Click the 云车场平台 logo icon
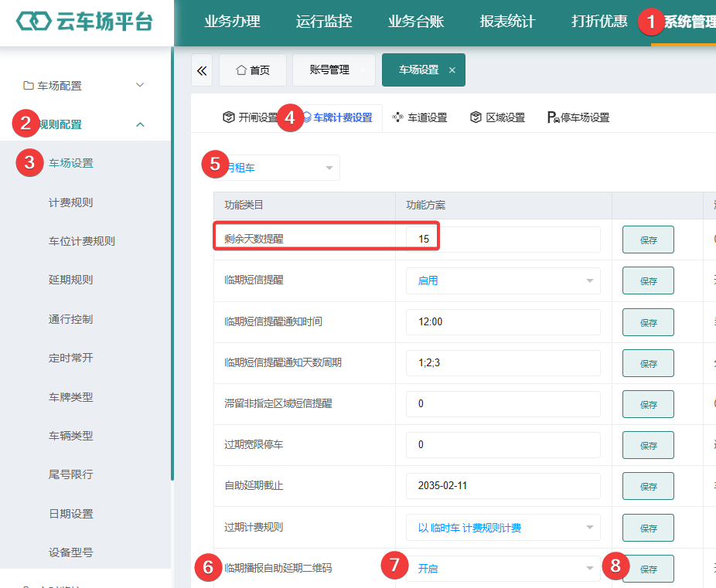This screenshot has width=716, height=588. 33,21
